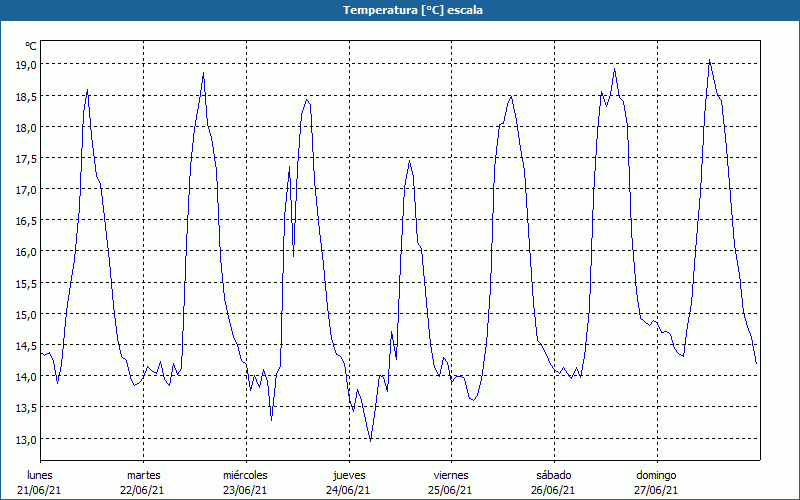Click the 15,0 y-axis label
The width and height of the screenshot is (800, 500).
click(26, 315)
